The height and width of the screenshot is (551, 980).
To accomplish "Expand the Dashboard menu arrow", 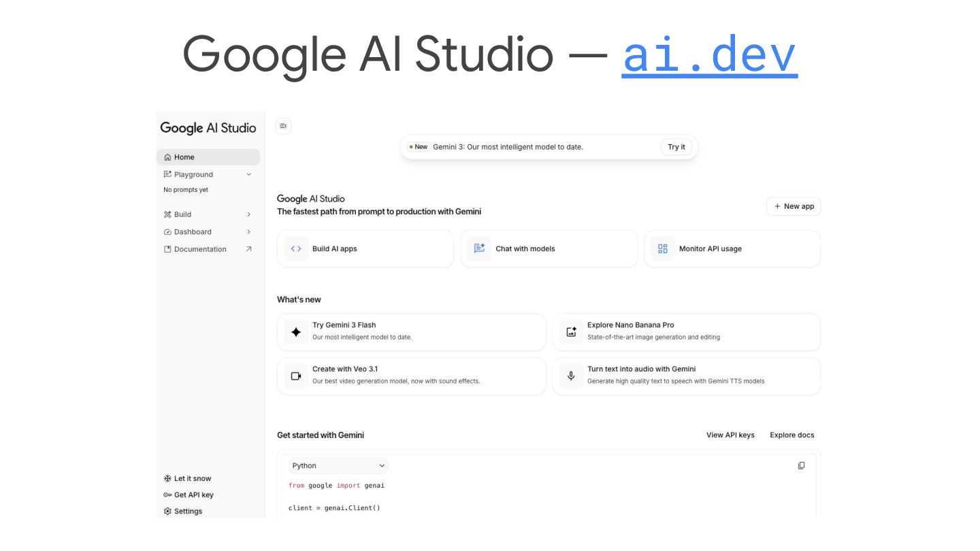I will click(x=249, y=232).
